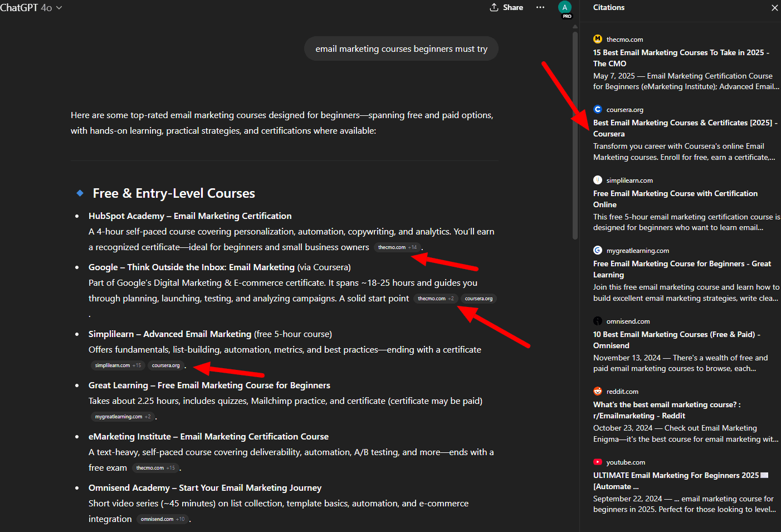
Task: Click coursera.org chip under Google course
Action: point(479,299)
